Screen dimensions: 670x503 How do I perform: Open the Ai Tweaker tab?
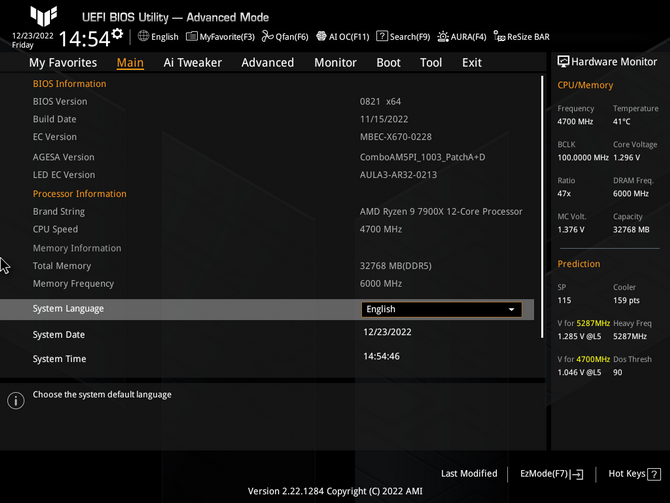[192, 62]
